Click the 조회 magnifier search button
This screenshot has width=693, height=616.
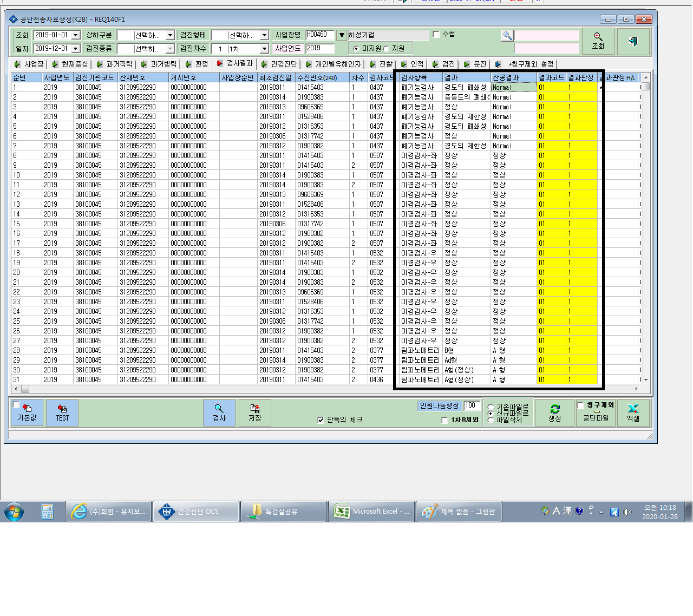tap(598, 41)
